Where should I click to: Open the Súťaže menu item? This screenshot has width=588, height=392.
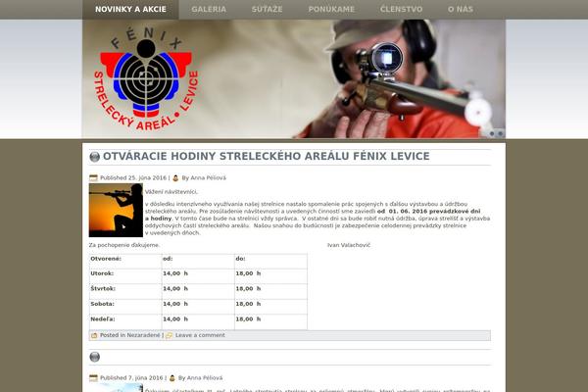click(267, 10)
